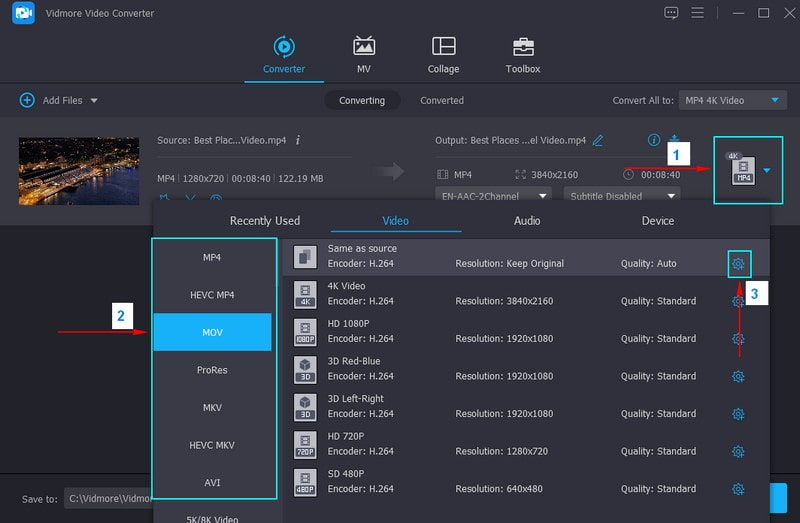Show source file info icon

pos(298,141)
